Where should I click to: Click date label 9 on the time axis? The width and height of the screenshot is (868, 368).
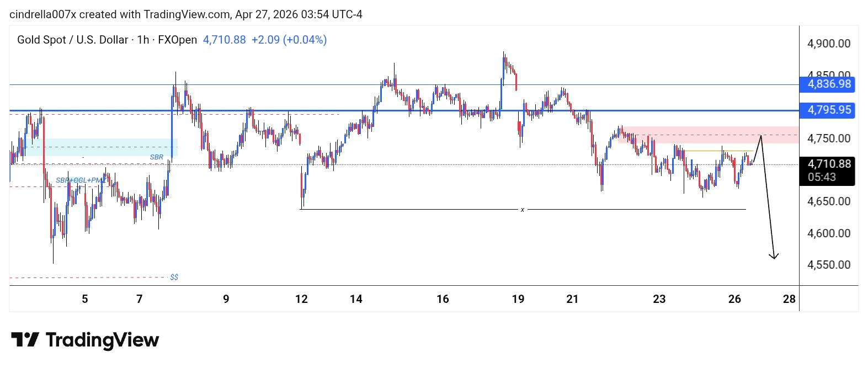click(x=226, y=299)
